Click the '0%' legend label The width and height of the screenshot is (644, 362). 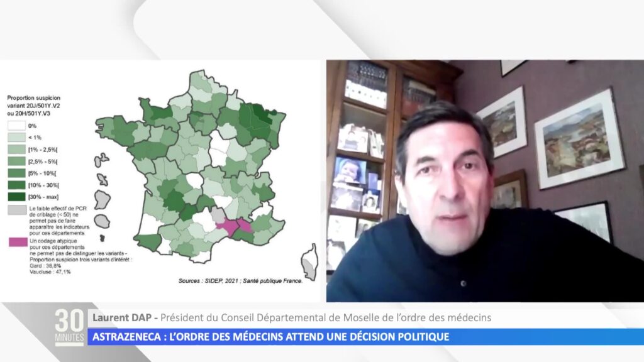point(33,126)
